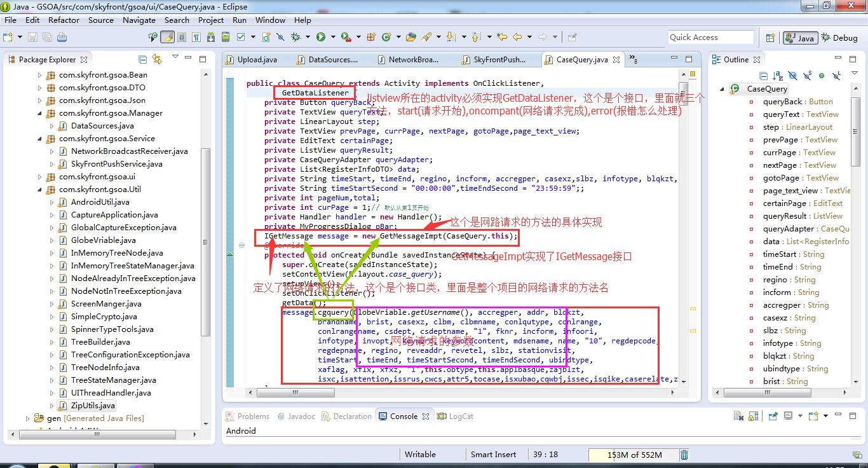Collapse the com.skyfront.gsoa.Manager package
The width and height of the screenshot is (868, 468).
click(x=39, y=113)
